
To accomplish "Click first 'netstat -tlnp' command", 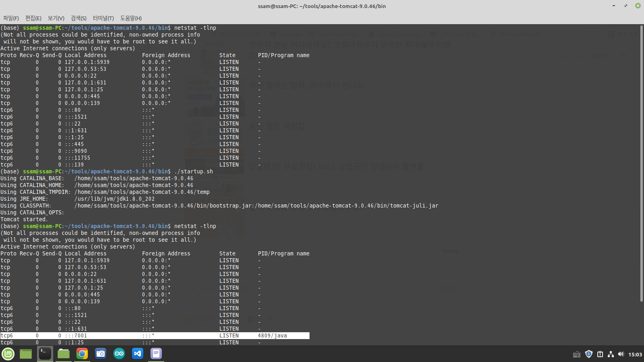I will coord(195,28).
